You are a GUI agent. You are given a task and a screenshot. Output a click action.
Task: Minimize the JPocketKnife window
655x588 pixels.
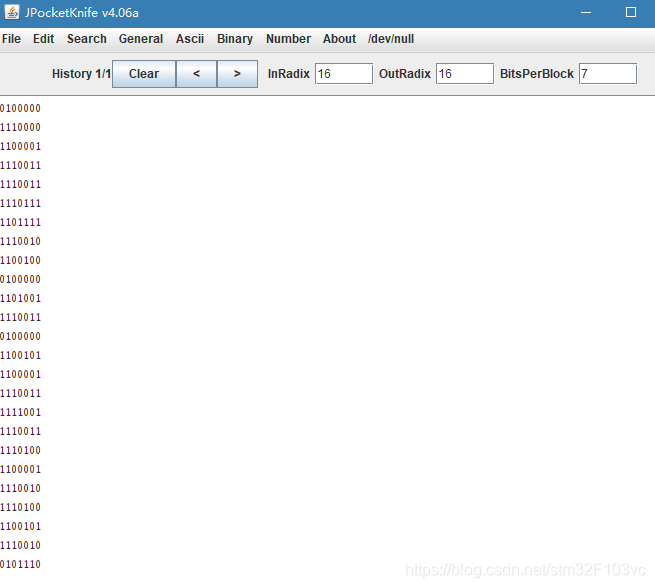point(586,13)
